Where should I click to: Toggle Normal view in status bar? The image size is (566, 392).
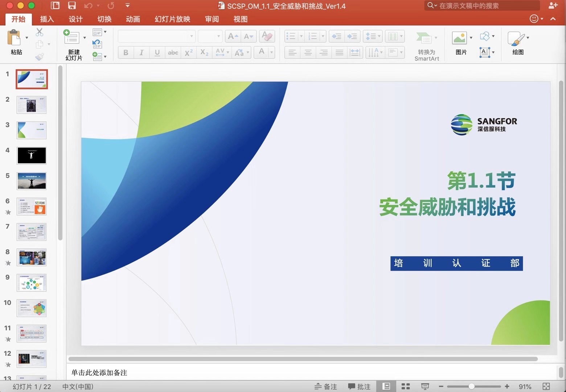pos(386,386)
